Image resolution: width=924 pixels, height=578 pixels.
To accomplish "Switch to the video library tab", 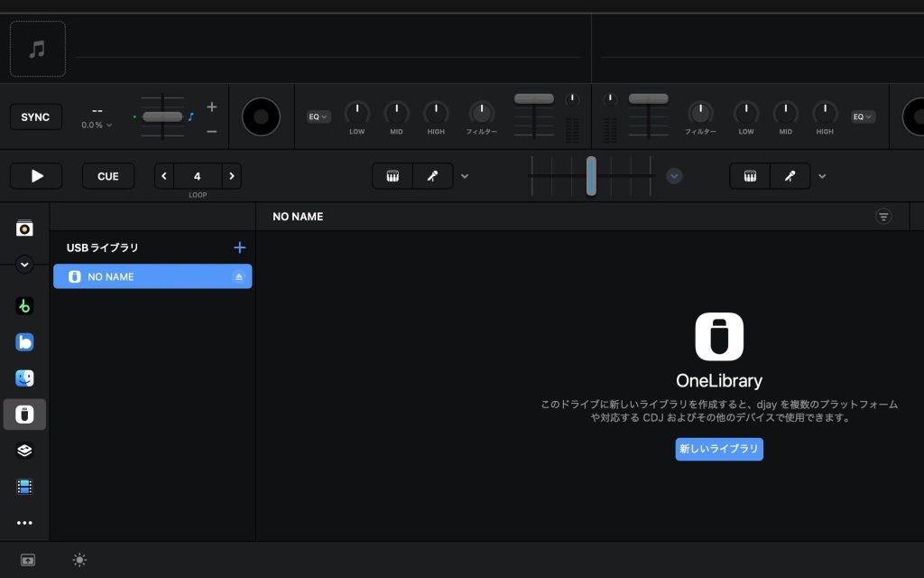I will pyautogui.click(x=24, y=487).
